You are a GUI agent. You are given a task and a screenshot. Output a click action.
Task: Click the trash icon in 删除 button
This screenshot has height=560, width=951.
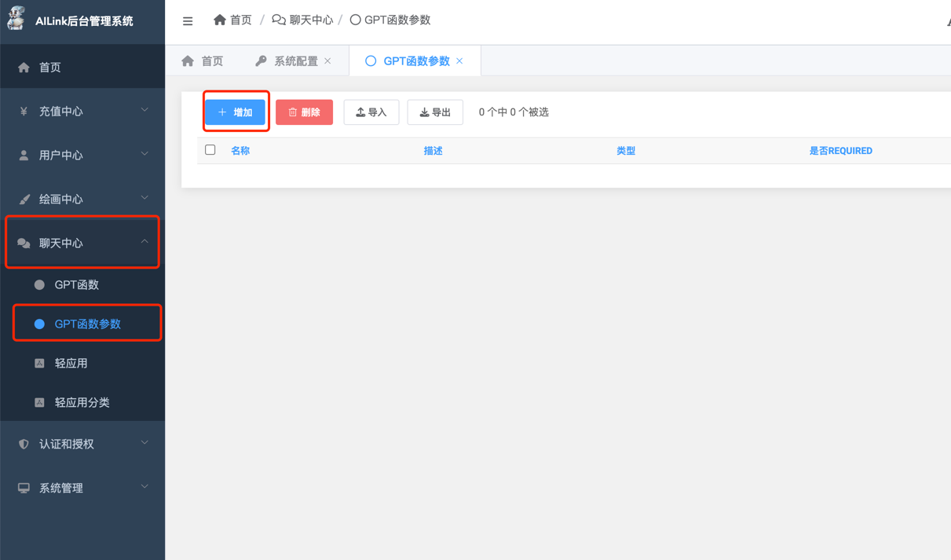[x=293, y=112]
